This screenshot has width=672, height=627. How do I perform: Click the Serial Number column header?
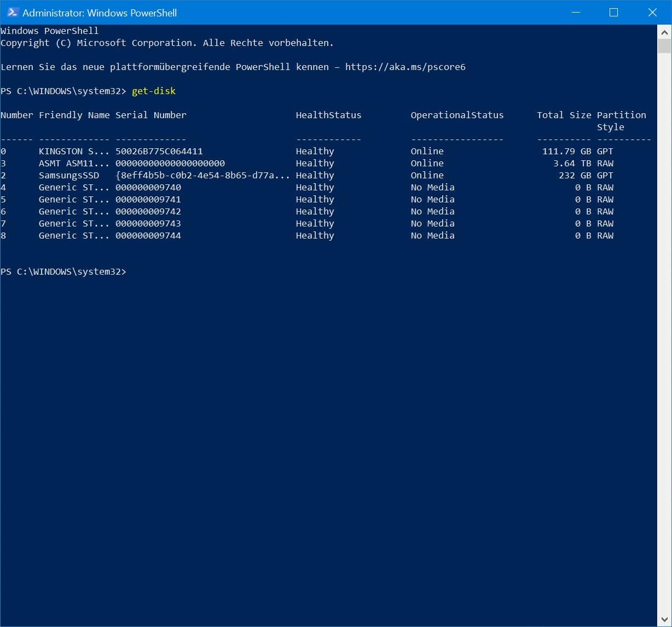point(151,115)
